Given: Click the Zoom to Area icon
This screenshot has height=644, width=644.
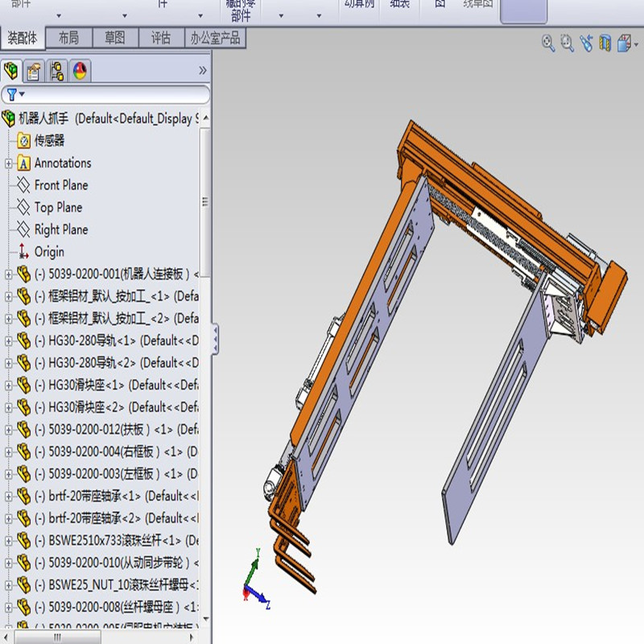Looking at the screenshot, I should (568, 43).
